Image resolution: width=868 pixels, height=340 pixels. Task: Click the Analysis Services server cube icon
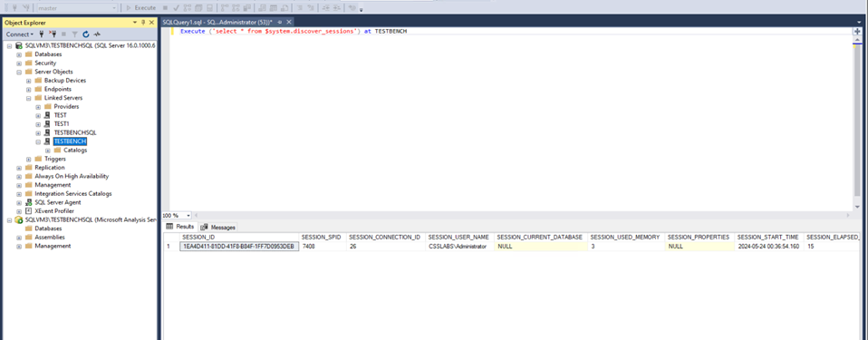point(19,219)
